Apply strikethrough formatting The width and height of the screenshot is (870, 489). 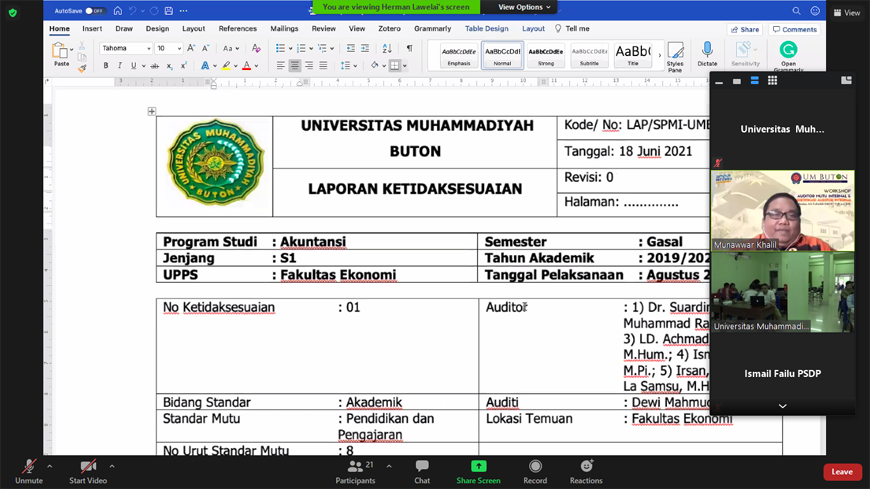(x=155, y=65)
